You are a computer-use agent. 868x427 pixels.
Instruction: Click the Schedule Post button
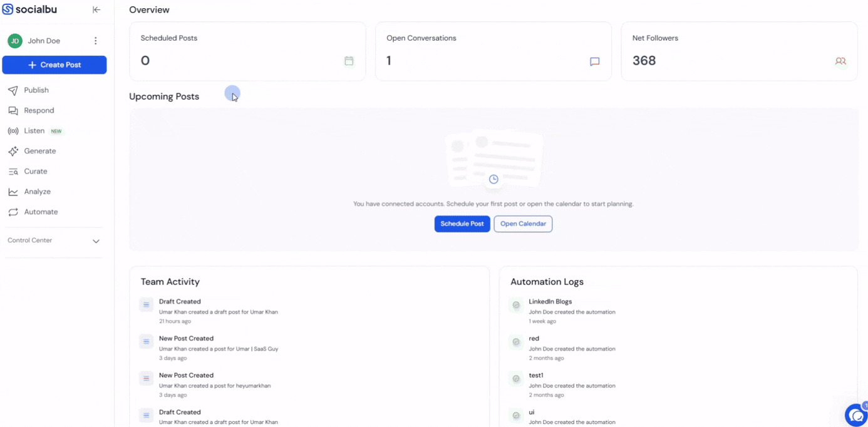[x=462, y=224]
